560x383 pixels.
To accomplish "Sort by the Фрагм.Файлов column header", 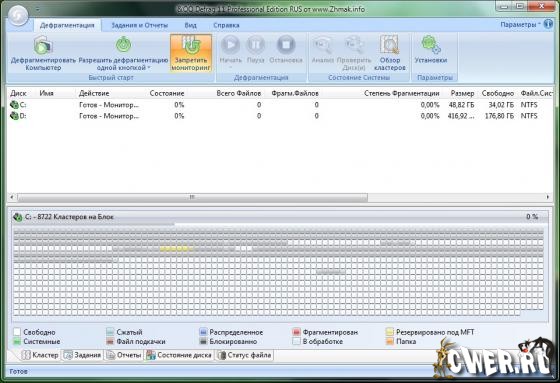I will click(295, 93).
